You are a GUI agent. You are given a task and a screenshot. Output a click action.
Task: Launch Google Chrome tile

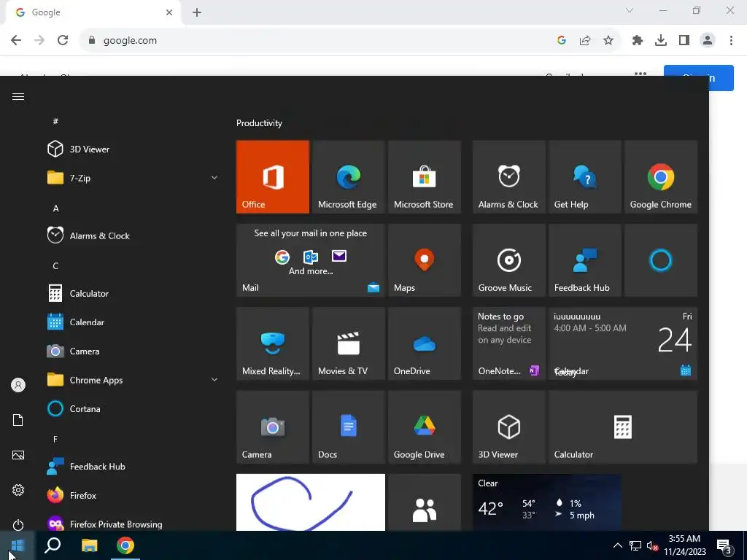[661, 176]
